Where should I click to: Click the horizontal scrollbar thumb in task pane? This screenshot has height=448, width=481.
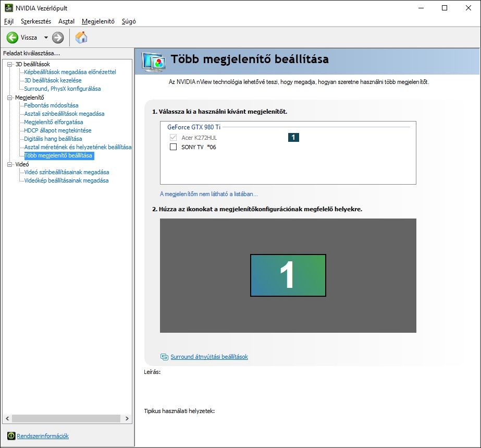[66, 418]
